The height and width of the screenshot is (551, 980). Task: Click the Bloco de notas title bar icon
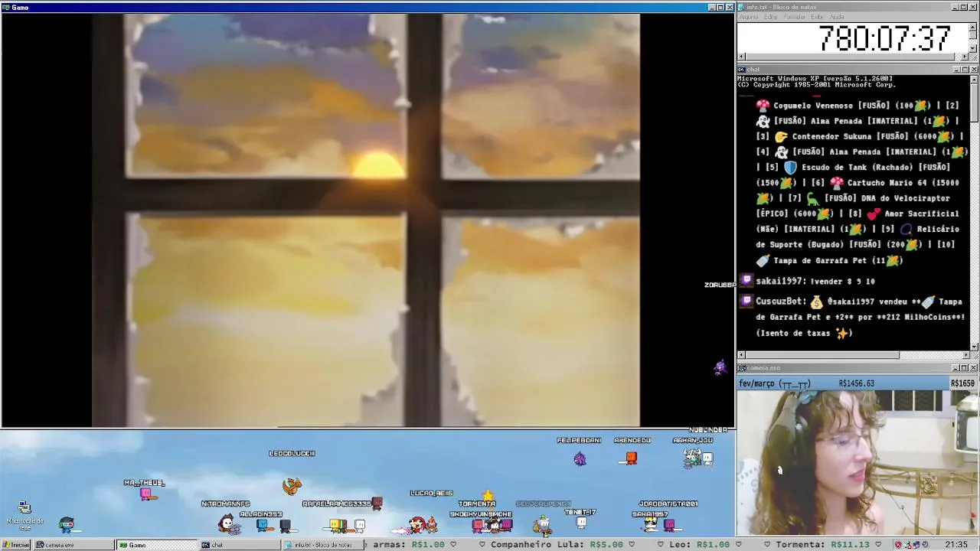[741, 7]
